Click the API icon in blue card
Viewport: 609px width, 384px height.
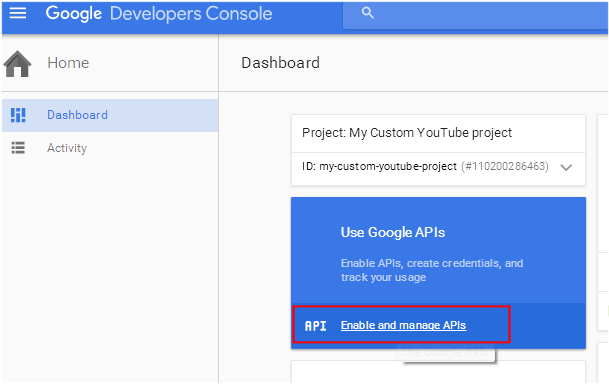click(315, 326)
